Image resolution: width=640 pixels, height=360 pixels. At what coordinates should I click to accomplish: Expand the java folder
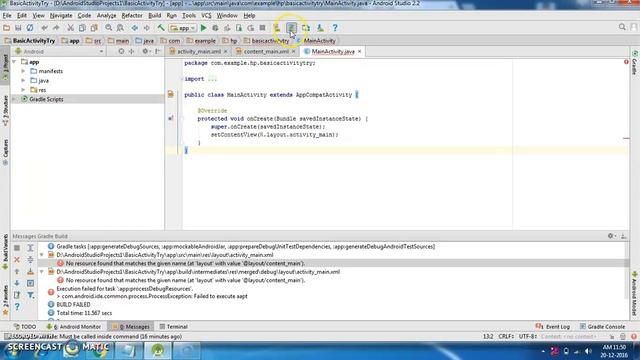coord(23,80)
